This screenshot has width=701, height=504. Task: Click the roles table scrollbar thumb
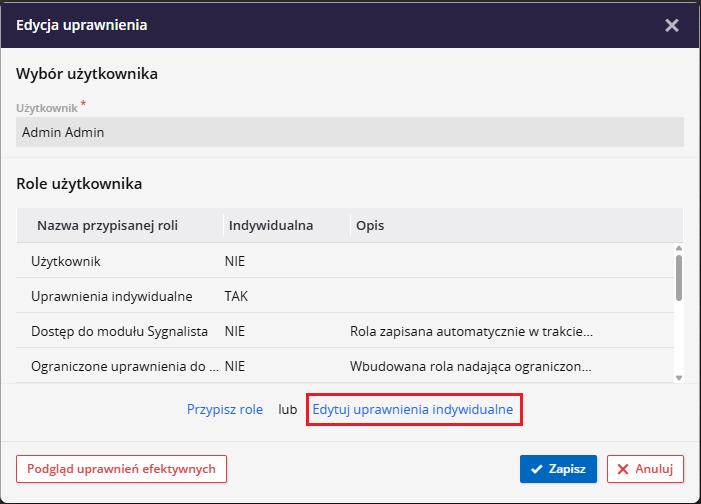coord(679,277)
